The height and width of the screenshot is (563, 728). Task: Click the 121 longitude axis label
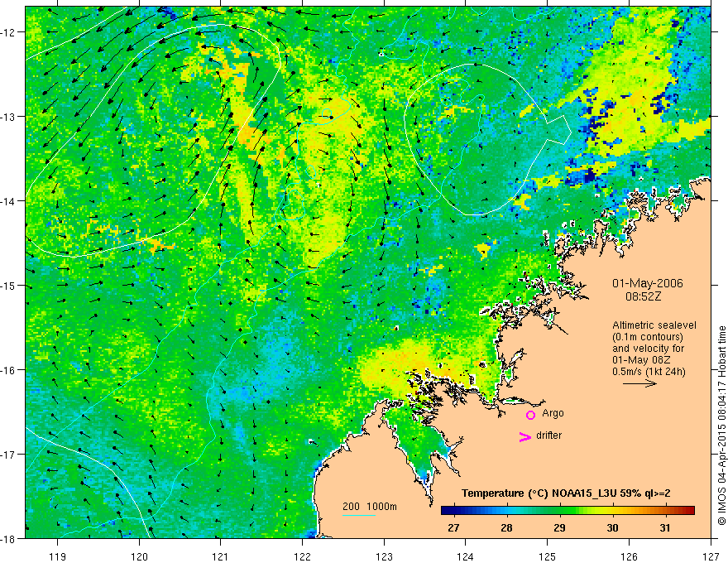pyautogui.click(x=221, y=556)
